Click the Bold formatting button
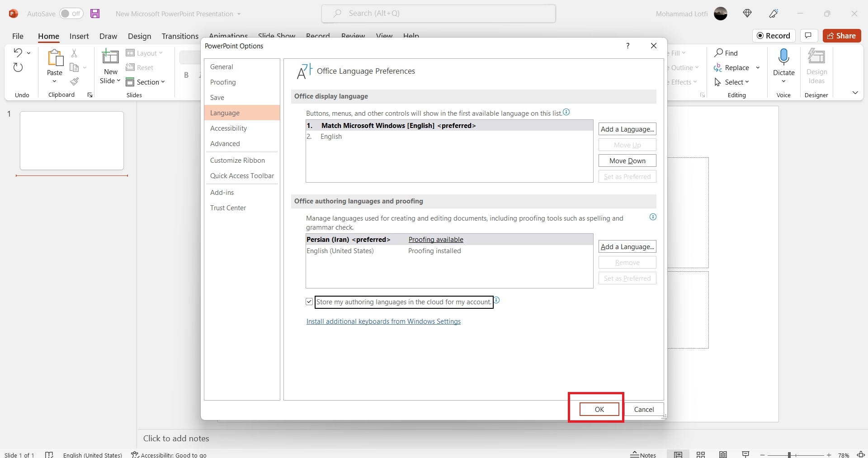The image size is (868, 458). point(186,75)
